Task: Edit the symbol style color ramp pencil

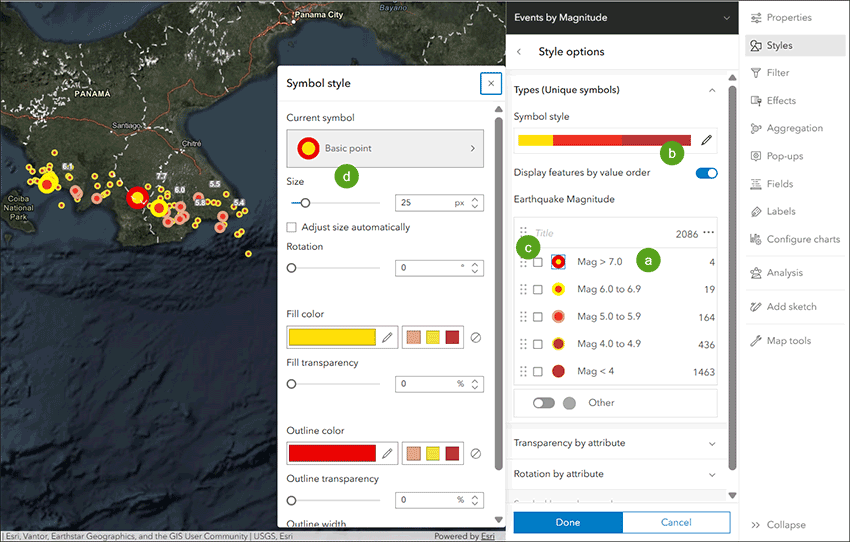Action: point(706,140)
